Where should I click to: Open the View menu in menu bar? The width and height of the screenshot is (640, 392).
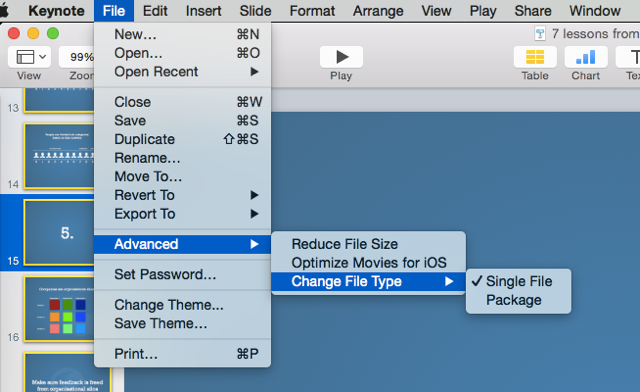click(x=436, y=11)
